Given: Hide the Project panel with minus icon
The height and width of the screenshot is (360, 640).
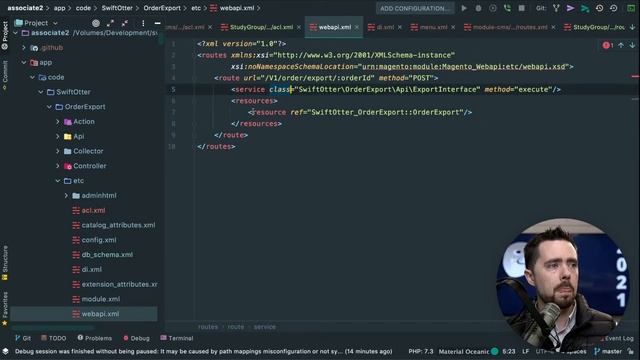Looking at the screenshot, I should pyautogui.click(x=158, y=23).
